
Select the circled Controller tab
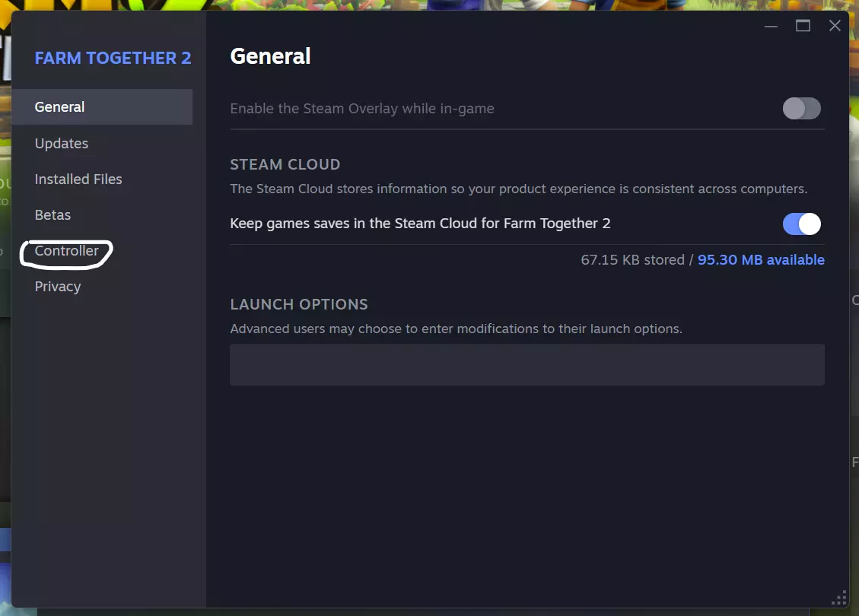pos(67,251)
